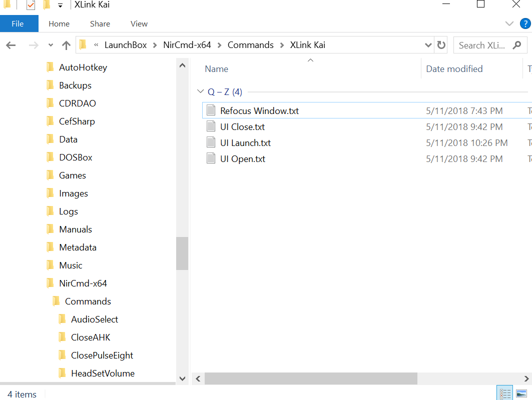The image size is (532, 400).
Task: Open the Data folder in tree
Action: 68,139
